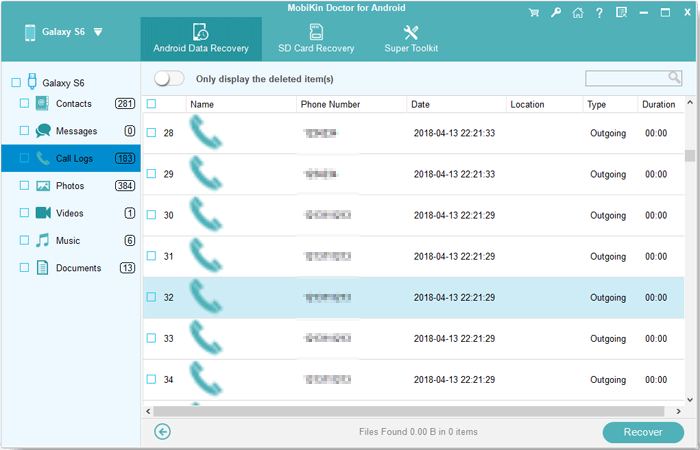700x450 pixels.
Task: Check the Contacts checkbox
Action: 24,104
